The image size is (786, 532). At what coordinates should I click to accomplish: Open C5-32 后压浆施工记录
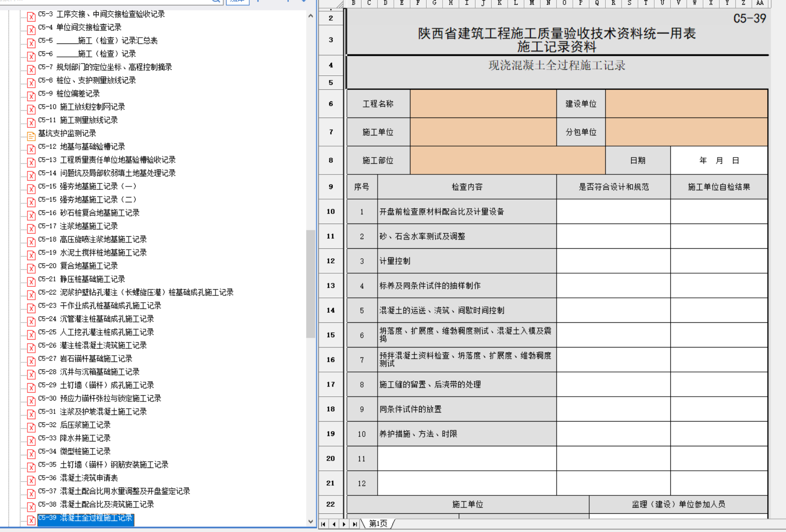(74, 425)
